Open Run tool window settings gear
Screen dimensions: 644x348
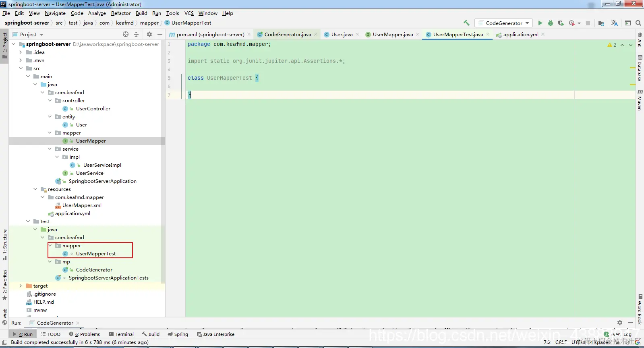(620, 323)
